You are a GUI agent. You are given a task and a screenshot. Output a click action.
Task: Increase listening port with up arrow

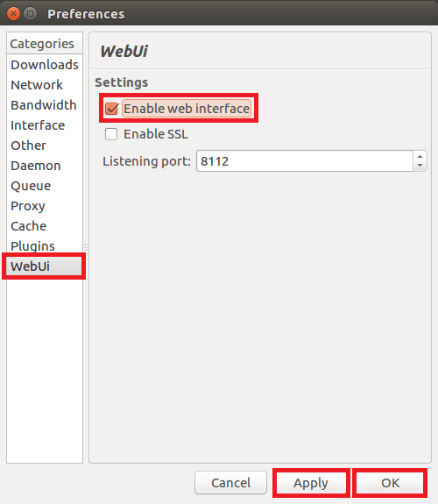420,156
